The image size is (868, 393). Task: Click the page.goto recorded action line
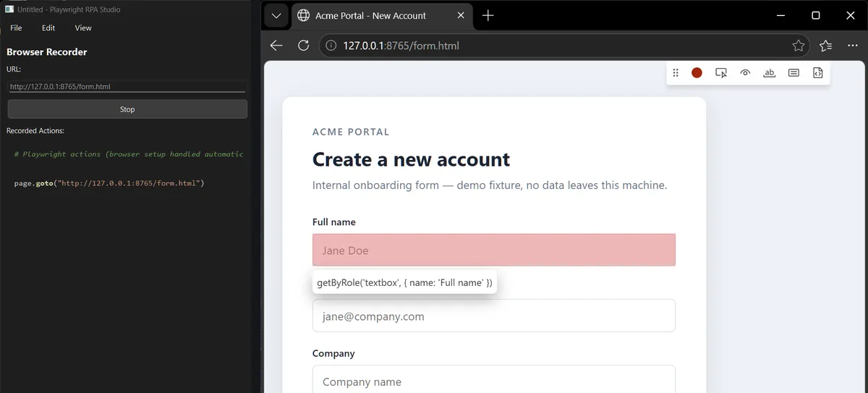109,183
